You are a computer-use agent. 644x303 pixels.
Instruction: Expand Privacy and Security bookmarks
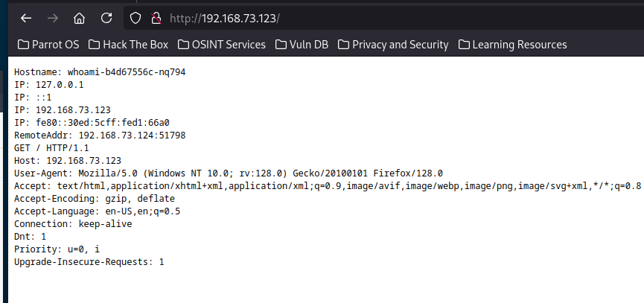point(393,45)
